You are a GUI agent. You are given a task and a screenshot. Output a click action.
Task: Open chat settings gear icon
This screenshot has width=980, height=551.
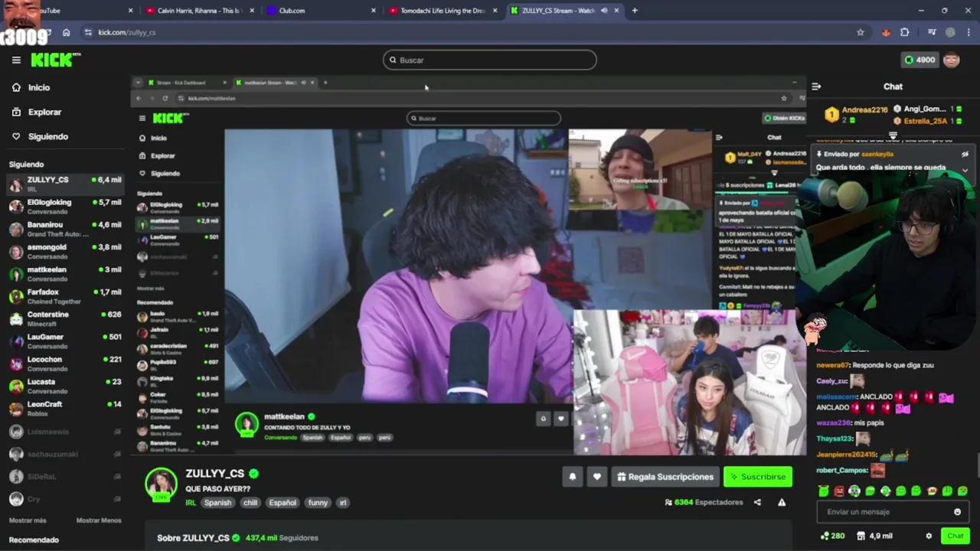coord(929,536)
